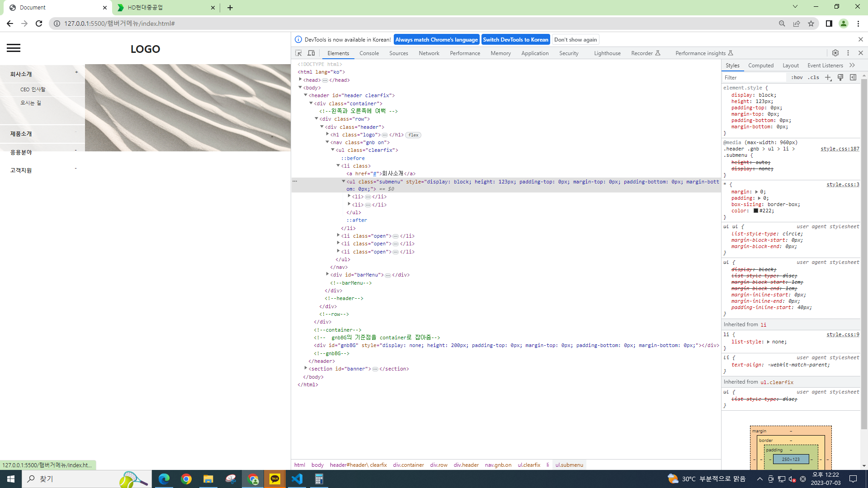
Task: Toggle device toolbar icon in DevTools
Action: point(311,53)
